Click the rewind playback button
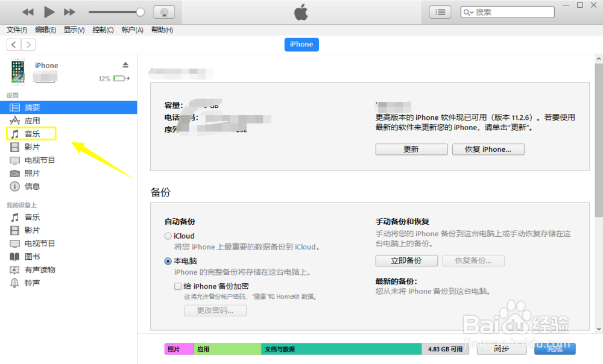The height and width of the screenshot is (364, 603). [28, 12]
